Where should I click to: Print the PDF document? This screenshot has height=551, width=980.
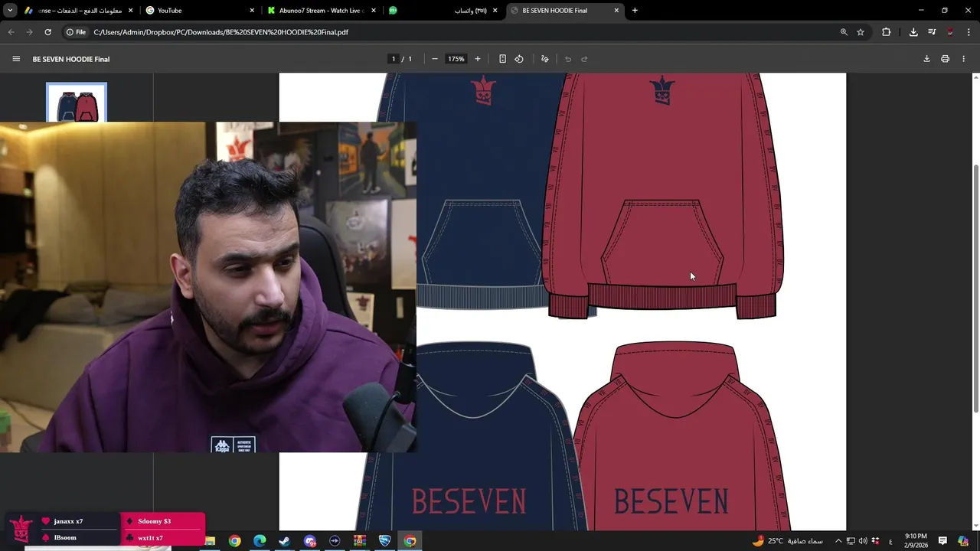945,59
